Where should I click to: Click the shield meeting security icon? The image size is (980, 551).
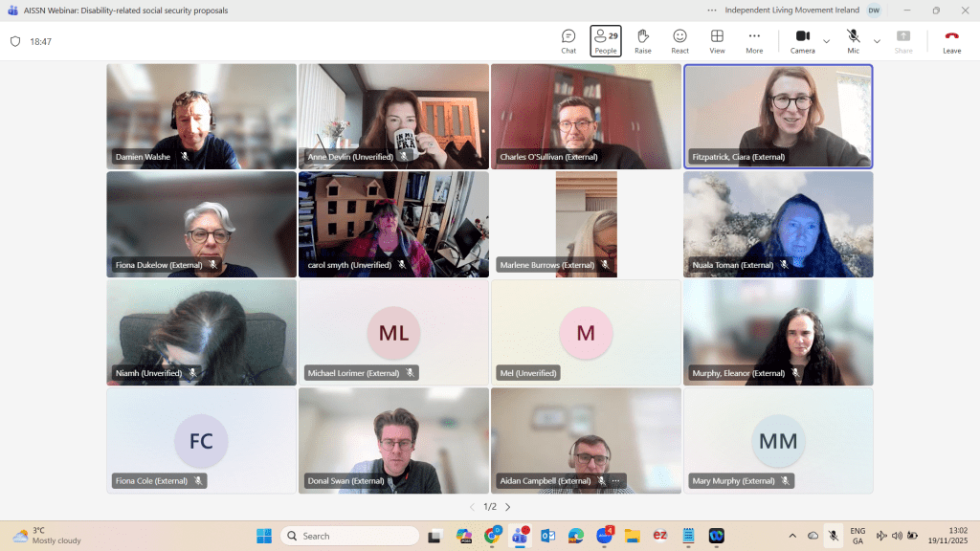click(x=15, y=42)
